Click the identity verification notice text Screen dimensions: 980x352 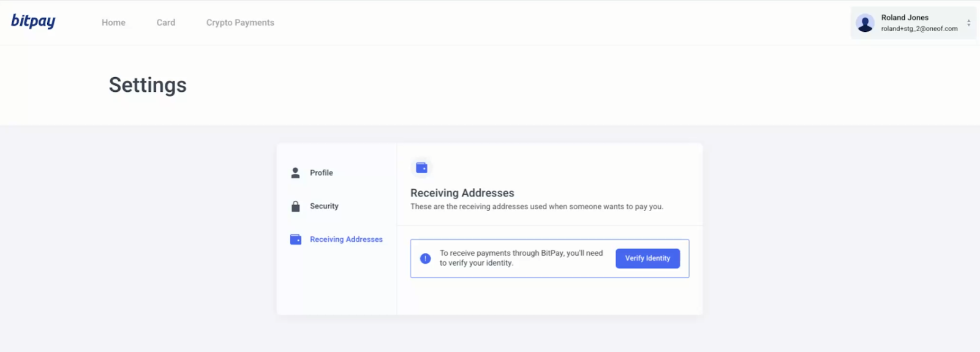[x=521, y=258]
